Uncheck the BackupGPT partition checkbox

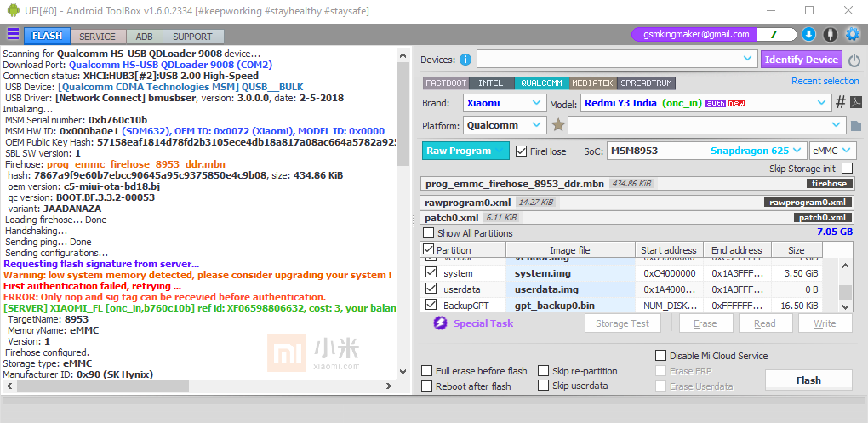click(x=431, y=305)
